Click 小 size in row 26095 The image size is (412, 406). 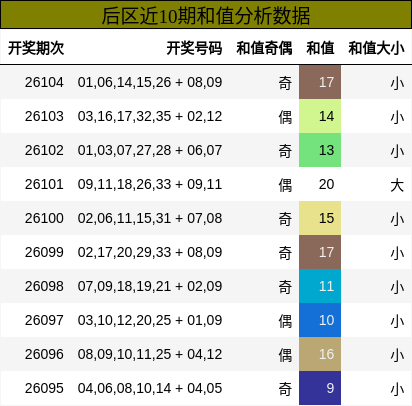(397, 389)
